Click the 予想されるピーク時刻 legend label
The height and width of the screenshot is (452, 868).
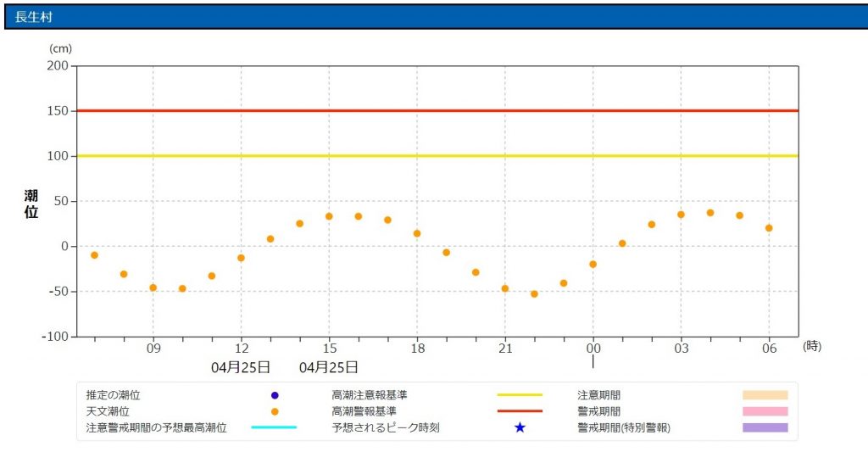pos(386,427)
